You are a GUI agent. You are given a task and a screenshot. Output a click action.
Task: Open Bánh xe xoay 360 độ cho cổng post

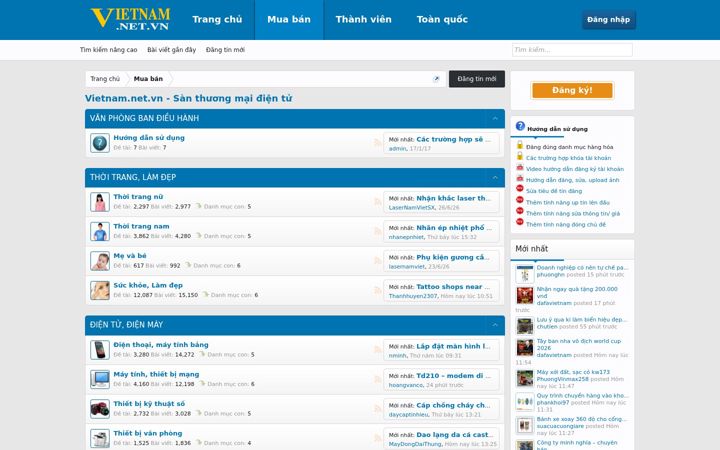581,419
